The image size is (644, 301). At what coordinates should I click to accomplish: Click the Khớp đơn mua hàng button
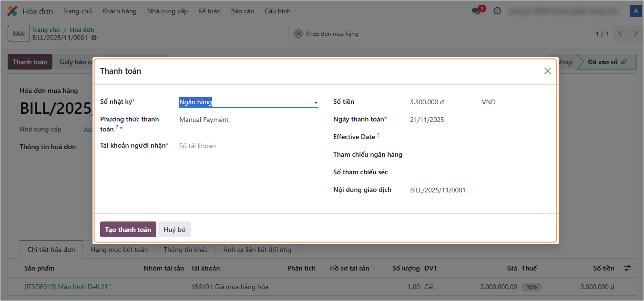[x=326, y=34]
